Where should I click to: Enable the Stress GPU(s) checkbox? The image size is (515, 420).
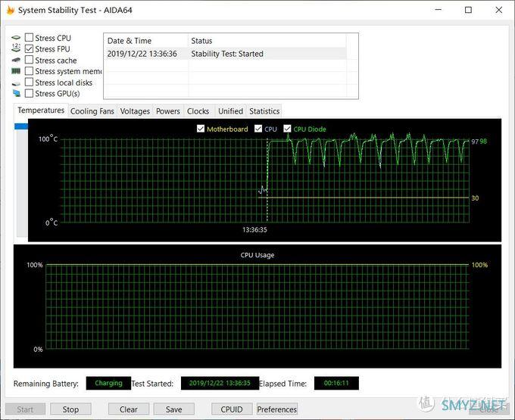pos(30,93)
